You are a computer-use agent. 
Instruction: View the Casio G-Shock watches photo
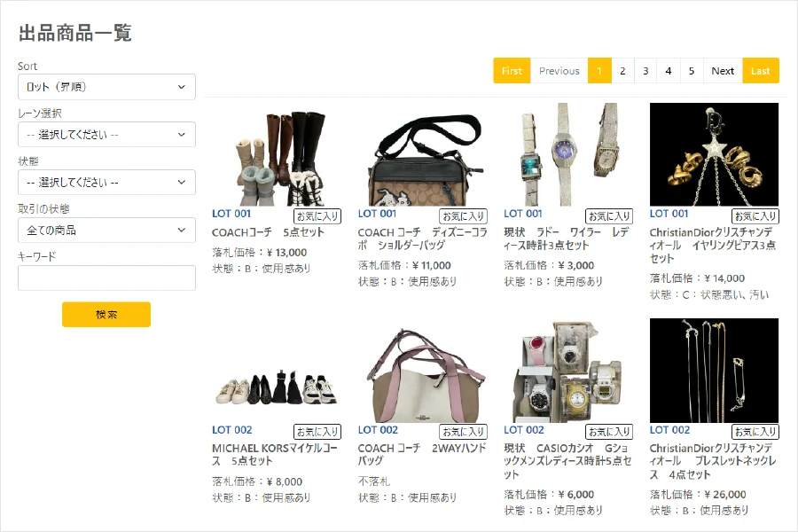[x=568, y=371]
